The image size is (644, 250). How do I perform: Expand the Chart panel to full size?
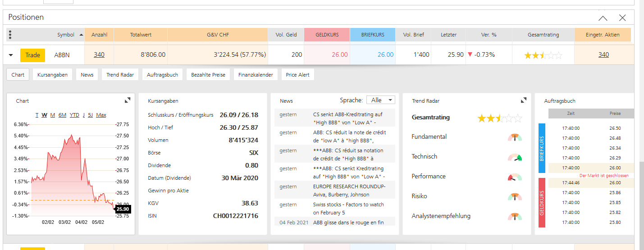128,100
